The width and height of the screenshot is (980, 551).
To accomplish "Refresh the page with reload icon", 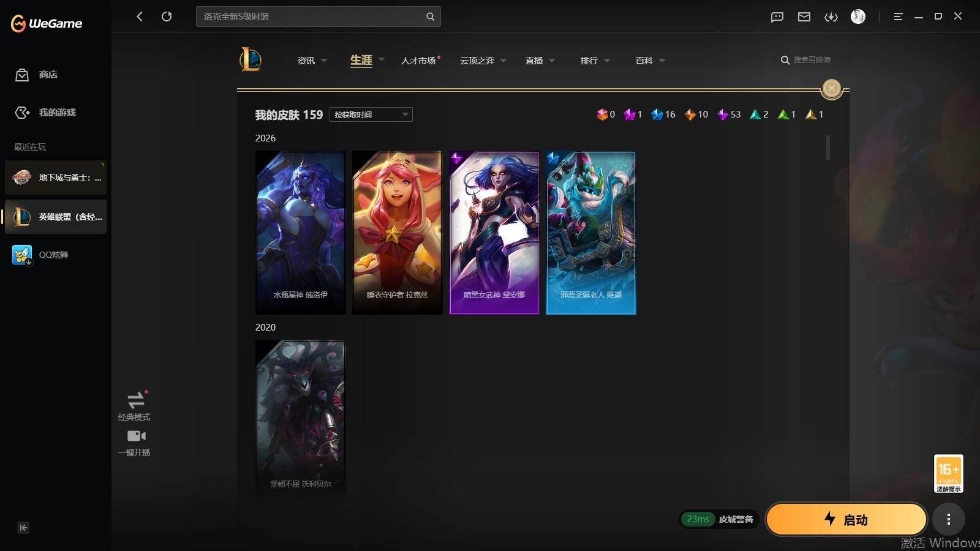I will (167, 17).
